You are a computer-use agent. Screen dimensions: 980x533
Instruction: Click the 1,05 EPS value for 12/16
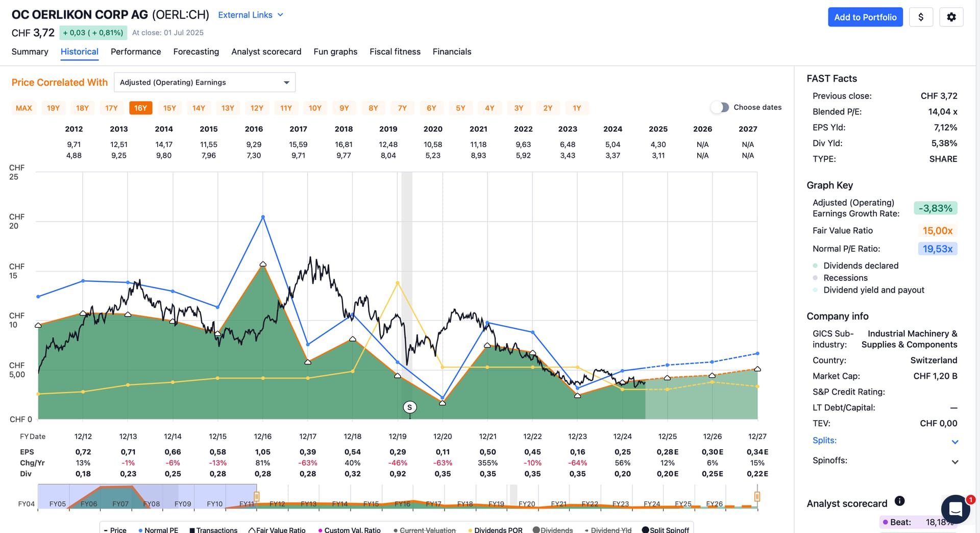pos(263,452)
